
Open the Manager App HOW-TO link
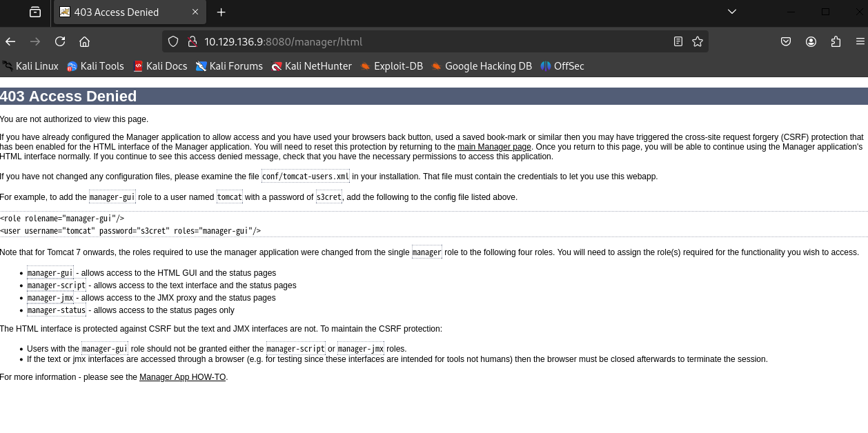point(182,377)
